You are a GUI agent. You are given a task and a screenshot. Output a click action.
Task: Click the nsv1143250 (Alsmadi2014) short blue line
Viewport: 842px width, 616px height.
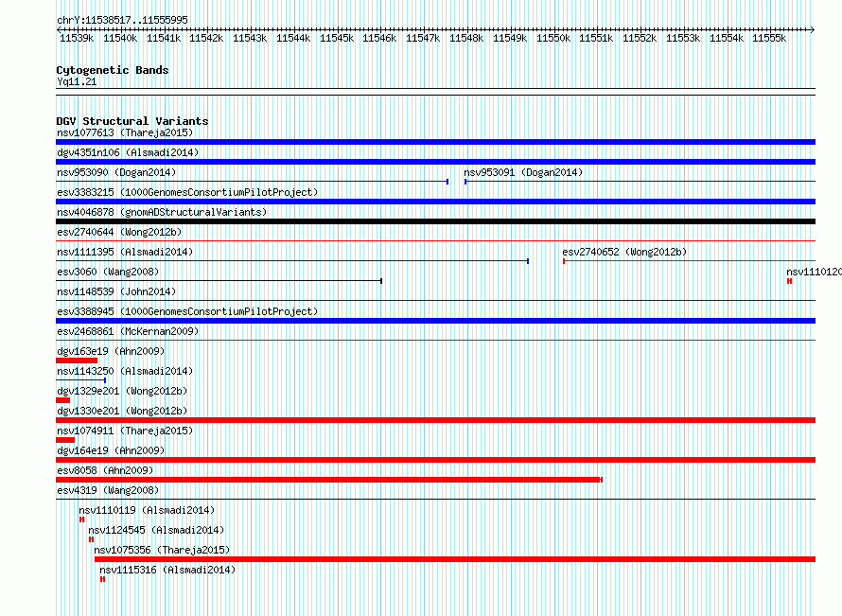point(80,380)
